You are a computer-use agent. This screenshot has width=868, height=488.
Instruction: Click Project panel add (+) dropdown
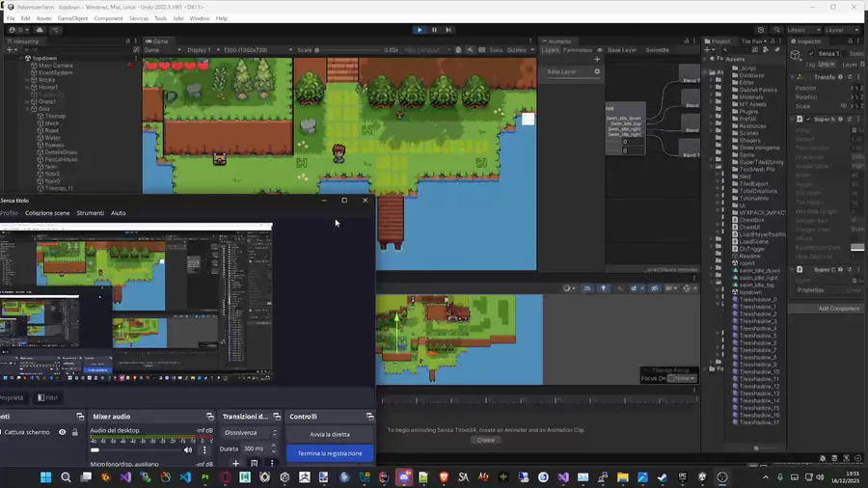[x=709, y=50]
